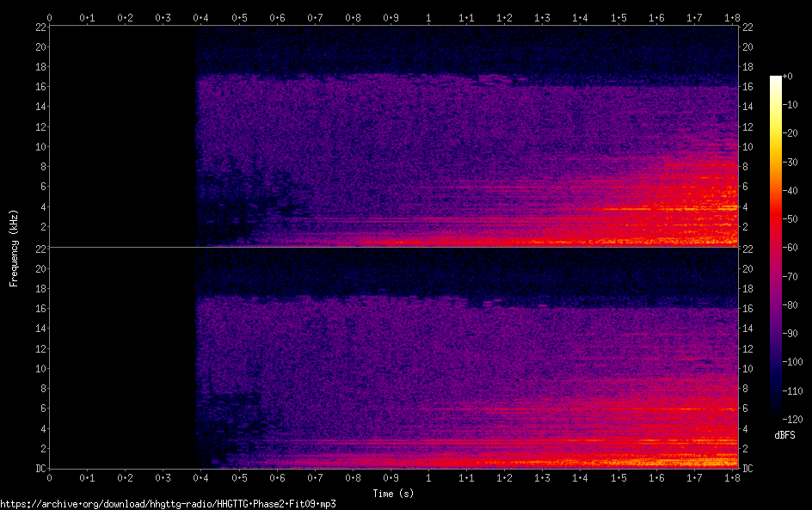Click the 0.9 tick on the top time axis
Image resolution: width=812 pixels, height=510 pixels.
[391, 17]
